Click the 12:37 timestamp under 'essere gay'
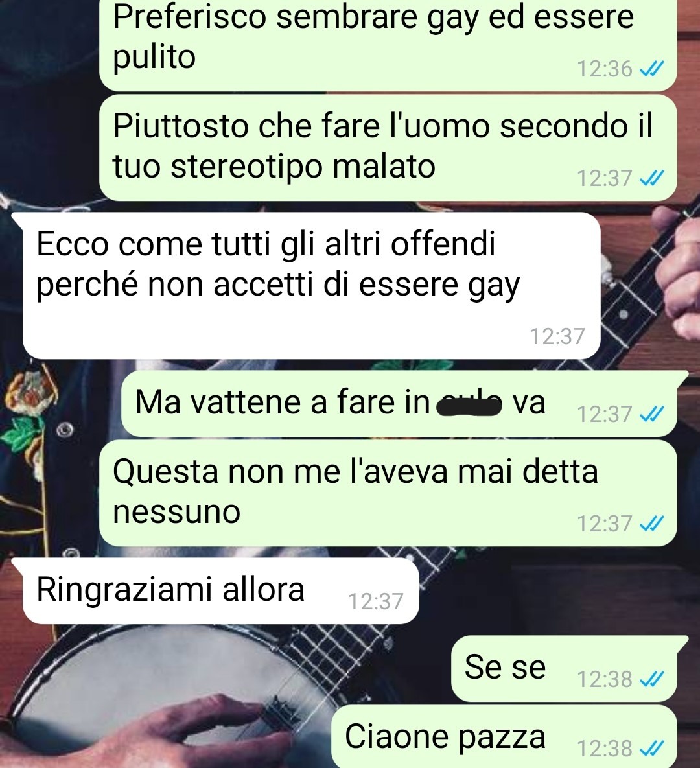This screenshot has height=768, width=700. (x=557, y=336)
